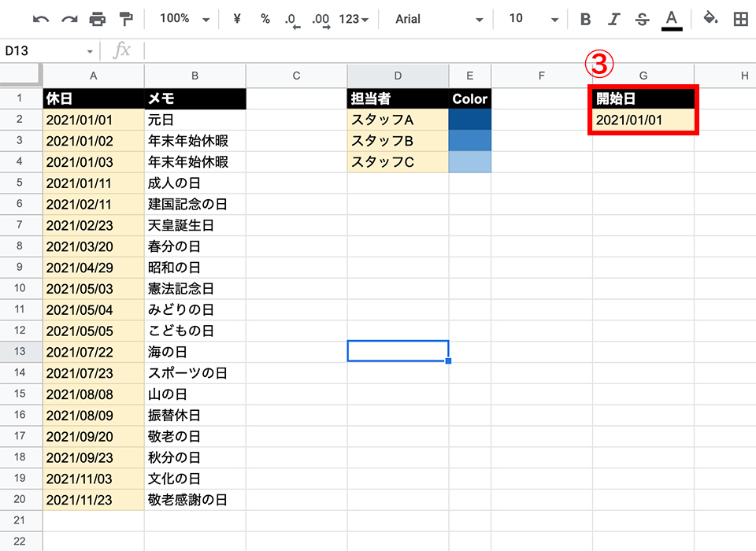
Task: Select row 13 header
Action: click(20, 351)
